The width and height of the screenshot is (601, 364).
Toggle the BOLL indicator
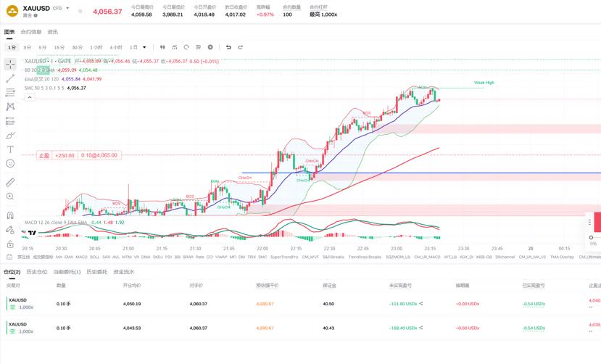[95, 257]
